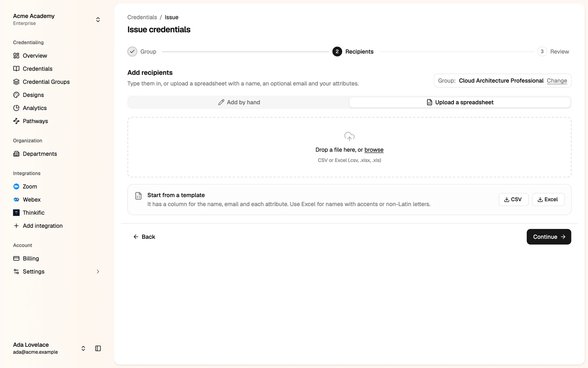Open the Thinkific integration icon
The width and height of the screenshot is (588, 368).
point(16,213)
